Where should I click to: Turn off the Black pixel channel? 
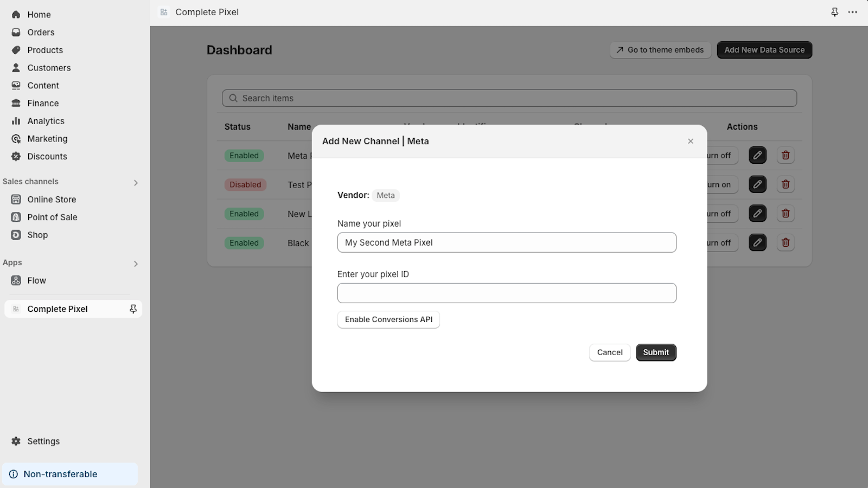point(722,242)
